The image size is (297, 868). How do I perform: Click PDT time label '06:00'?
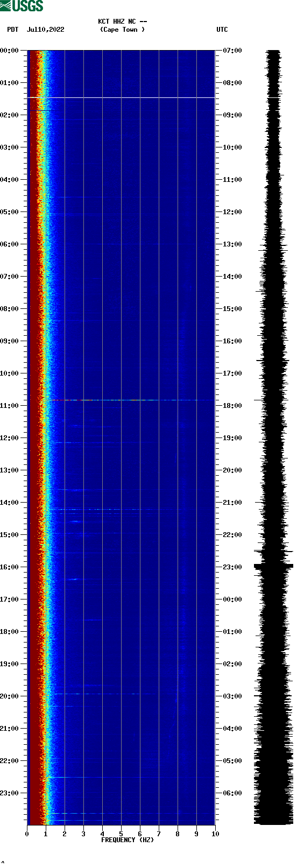tap(10, 244)
